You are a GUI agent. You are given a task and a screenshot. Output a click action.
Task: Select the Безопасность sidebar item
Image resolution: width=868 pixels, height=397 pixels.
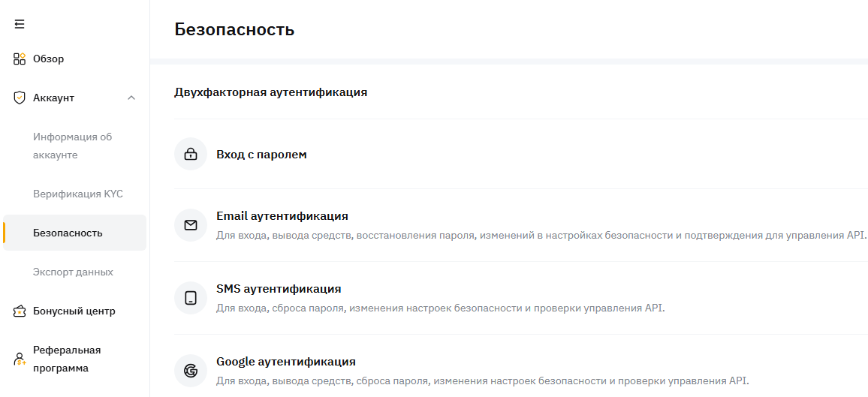pos(68,233)
